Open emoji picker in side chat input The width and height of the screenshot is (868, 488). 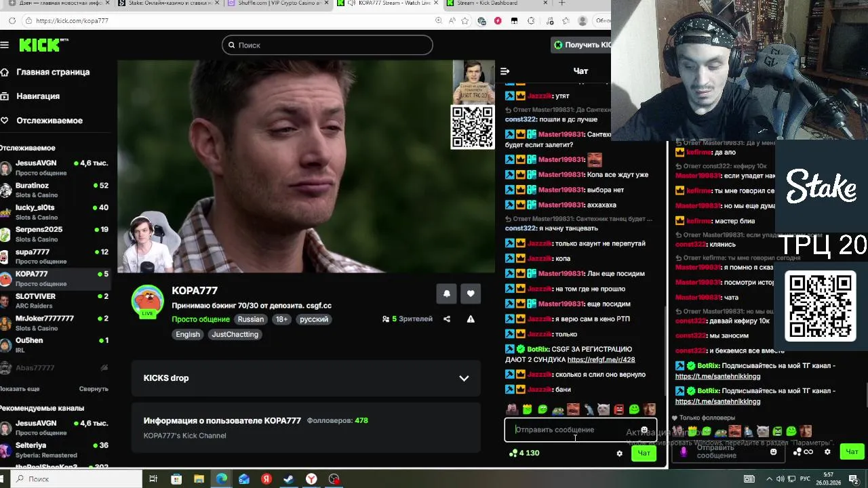(x=773, y=451)
